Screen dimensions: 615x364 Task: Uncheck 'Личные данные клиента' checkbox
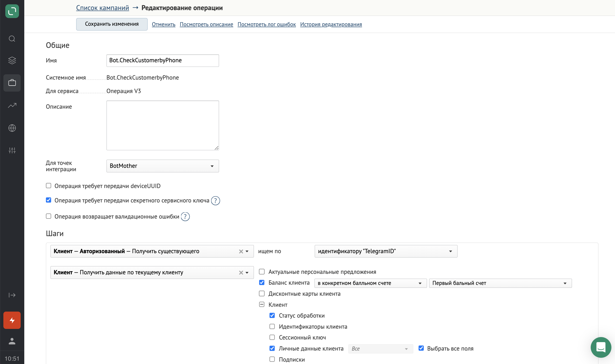click(x=272, y=348)
